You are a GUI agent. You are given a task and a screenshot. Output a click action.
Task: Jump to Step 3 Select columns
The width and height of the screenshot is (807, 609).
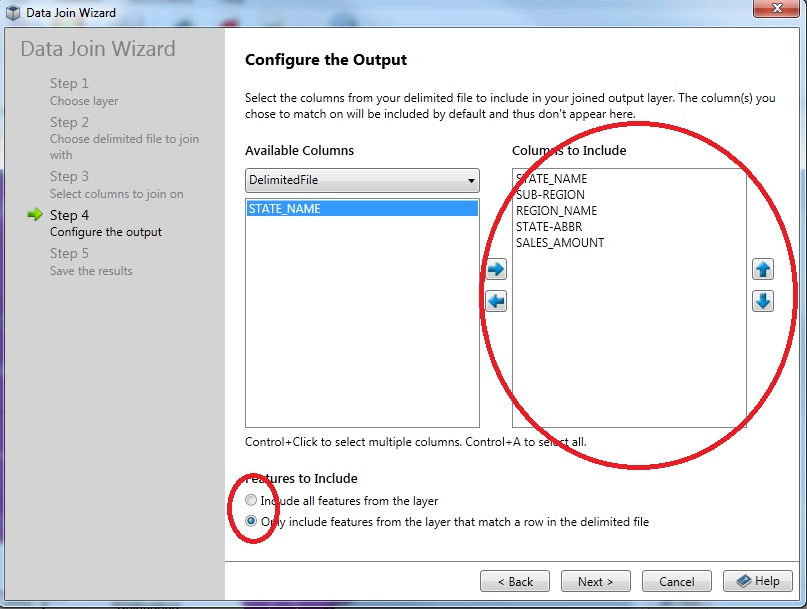click(x=116, y=185)
